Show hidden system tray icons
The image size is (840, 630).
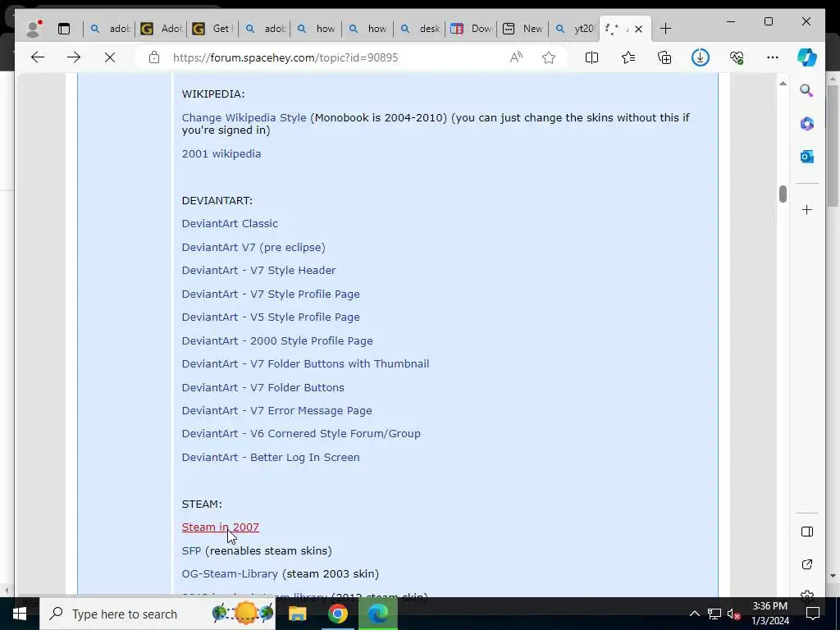pos(694,614)
